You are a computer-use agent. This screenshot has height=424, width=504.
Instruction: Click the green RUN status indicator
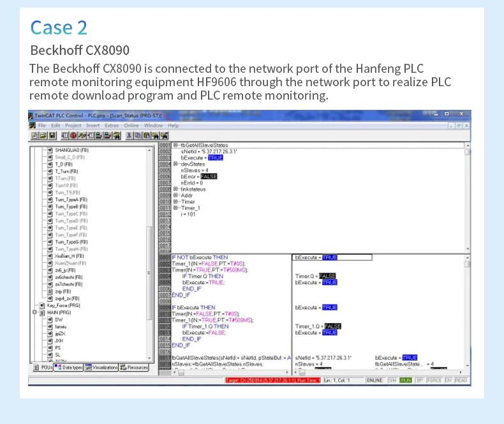(x=406, y=380)
